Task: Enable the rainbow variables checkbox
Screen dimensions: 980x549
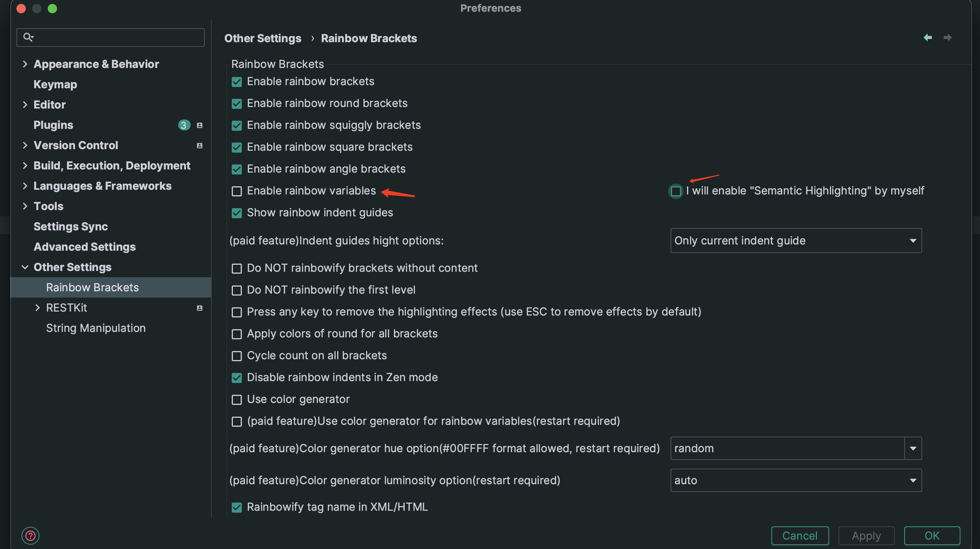Action: [236, 191]
